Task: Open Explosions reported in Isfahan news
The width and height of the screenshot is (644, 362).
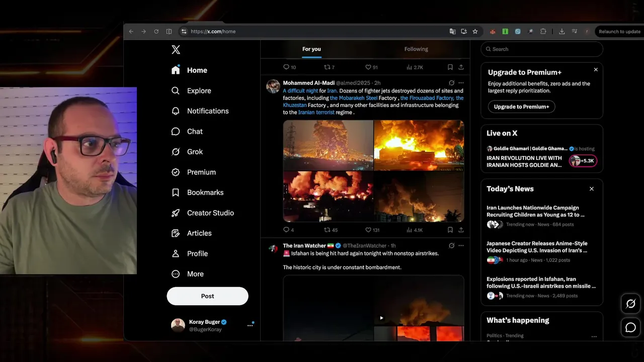Action: (x=542, y=288)
